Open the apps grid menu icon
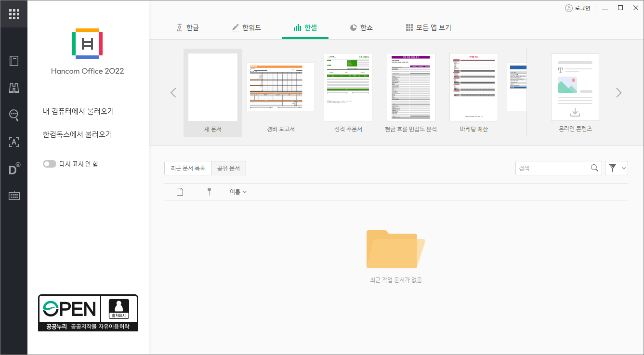This screenshot has height=355, width=644. coord(14,14)
